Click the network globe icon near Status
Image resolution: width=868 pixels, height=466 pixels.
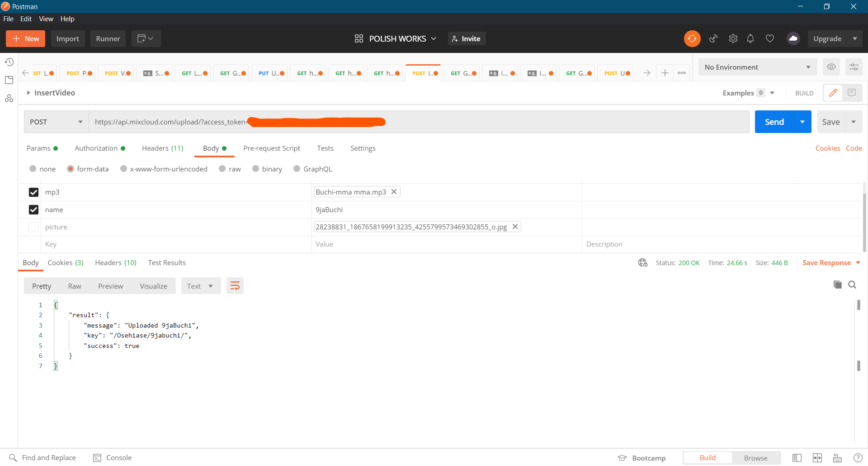pyautogui.click(x=643, y=263)
